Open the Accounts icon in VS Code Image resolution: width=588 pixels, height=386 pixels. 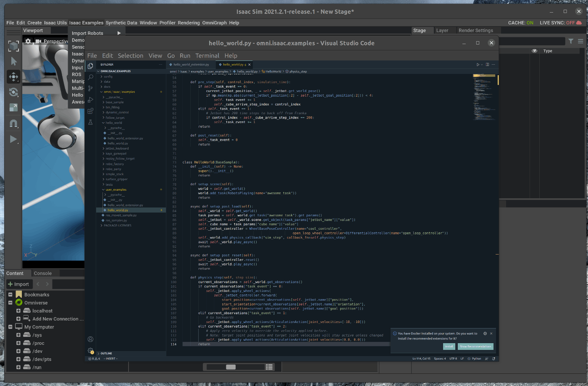pyautogui.click(x=90, y=339)
